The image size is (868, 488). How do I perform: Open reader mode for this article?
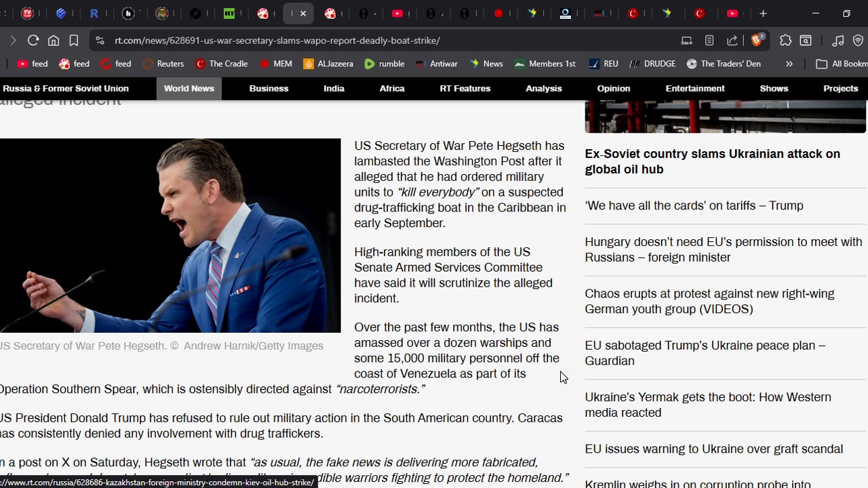coord(709,41)
